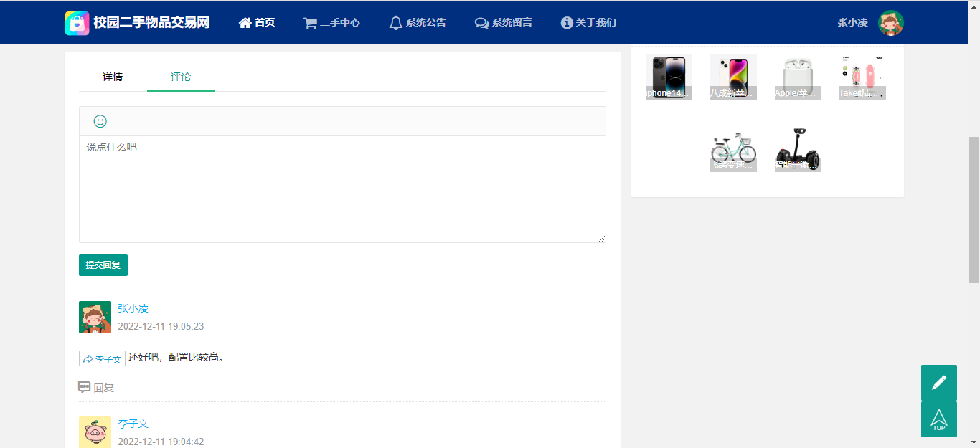Viewport: 980px width, 448px height.
Task: Open 二手中心 from the navigation bar
Action: pos(331,22)
